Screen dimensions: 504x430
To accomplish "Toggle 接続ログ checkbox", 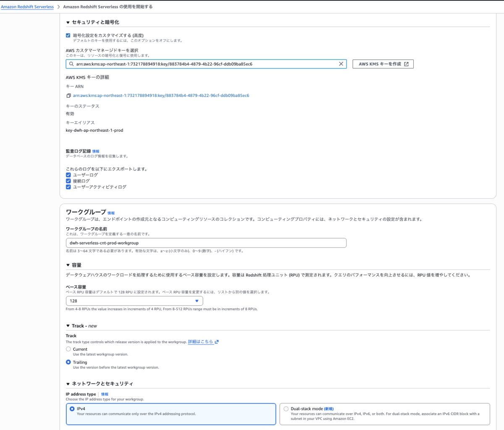I will [68, 181].
